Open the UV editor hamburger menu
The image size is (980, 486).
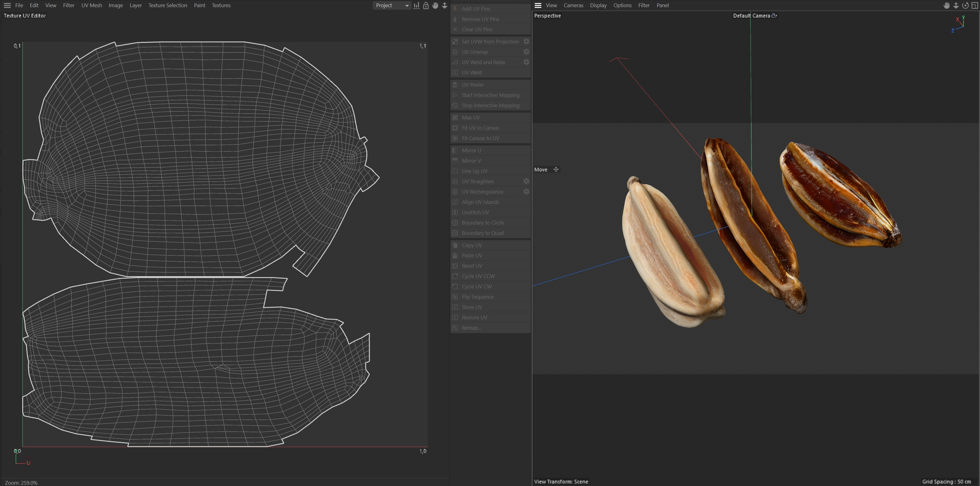point(7,5)
